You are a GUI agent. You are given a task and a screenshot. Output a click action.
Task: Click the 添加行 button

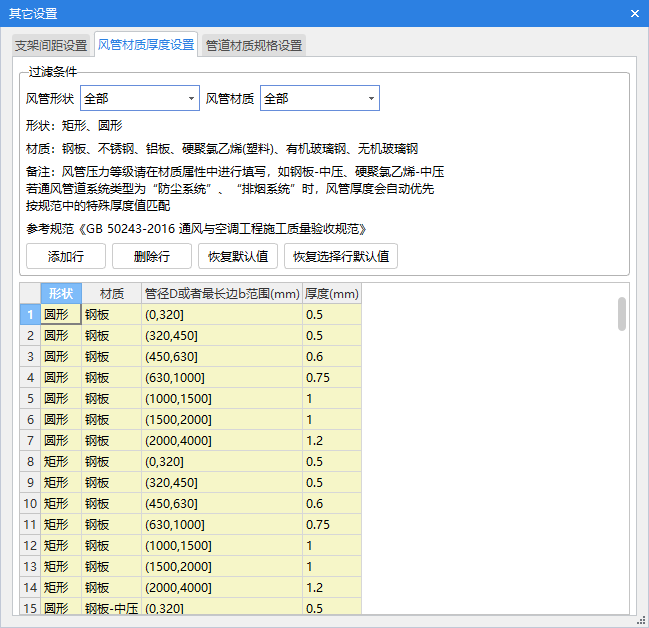[65, 256]
